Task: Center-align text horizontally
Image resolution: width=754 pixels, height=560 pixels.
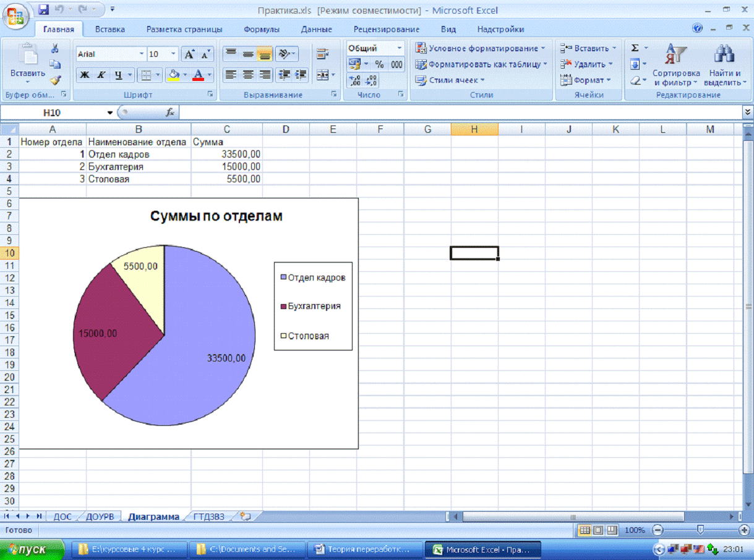Action: coord(248,75)
